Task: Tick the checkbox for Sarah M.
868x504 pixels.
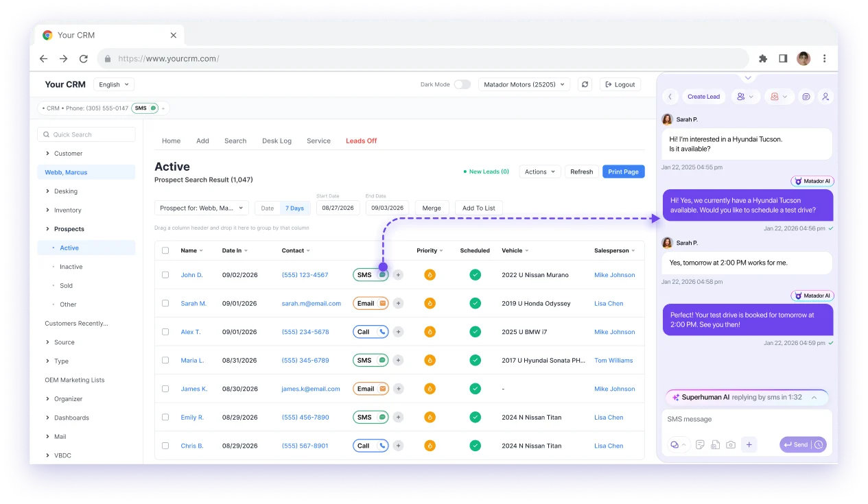Action: coord(165,303)
